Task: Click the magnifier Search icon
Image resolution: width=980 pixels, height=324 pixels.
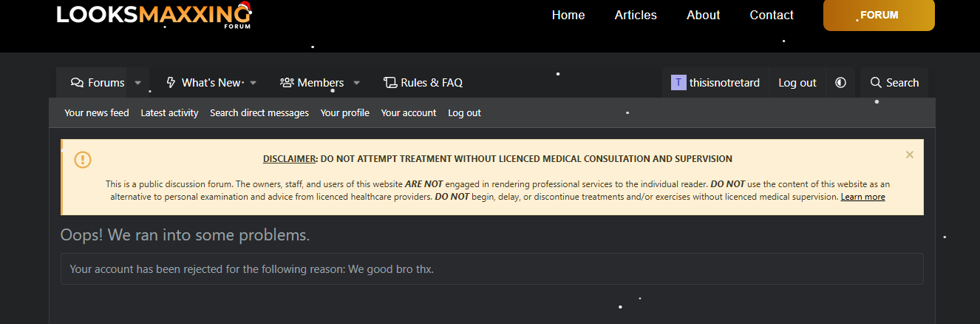Action: pyautogui.click(x=876, y=83)
